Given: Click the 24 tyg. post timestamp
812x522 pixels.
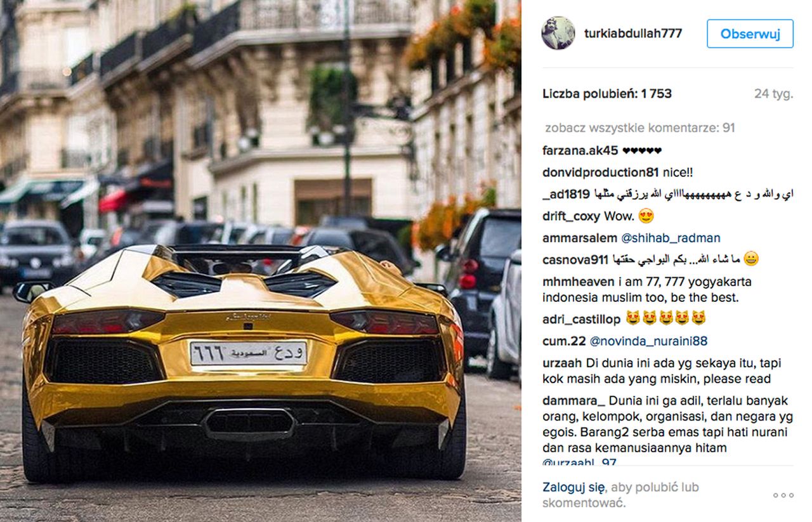Looking at the screenshot, I should [774, 94].
